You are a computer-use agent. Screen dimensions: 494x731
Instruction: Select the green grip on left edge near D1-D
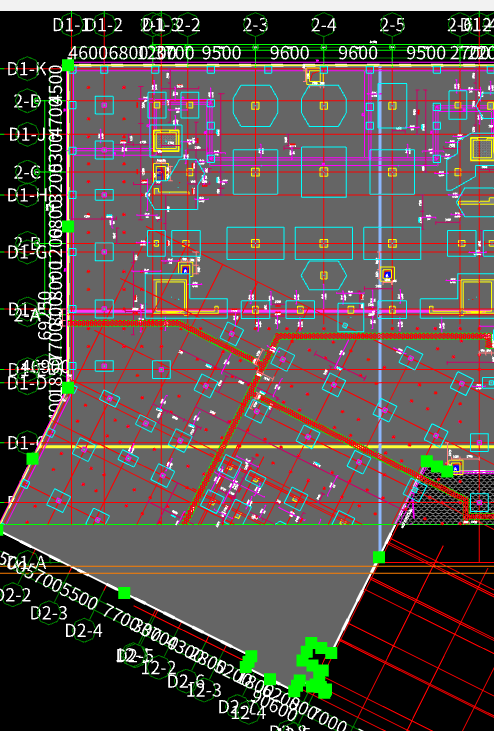coord(68,387)
